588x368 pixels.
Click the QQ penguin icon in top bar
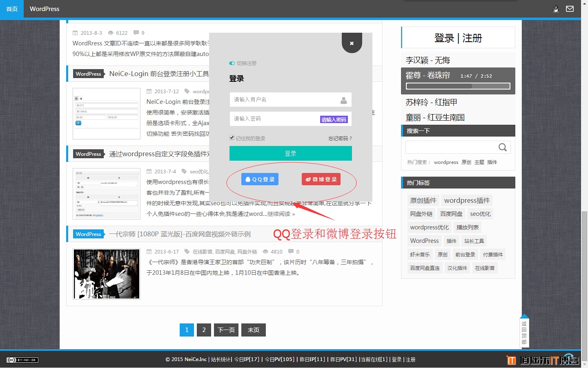555,9
